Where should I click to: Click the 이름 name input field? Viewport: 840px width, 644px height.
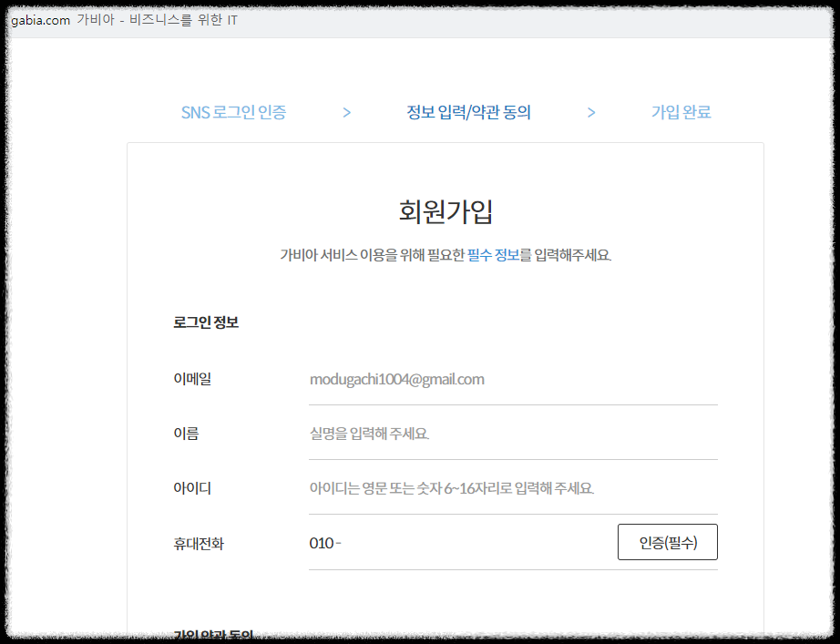[510, 434]
